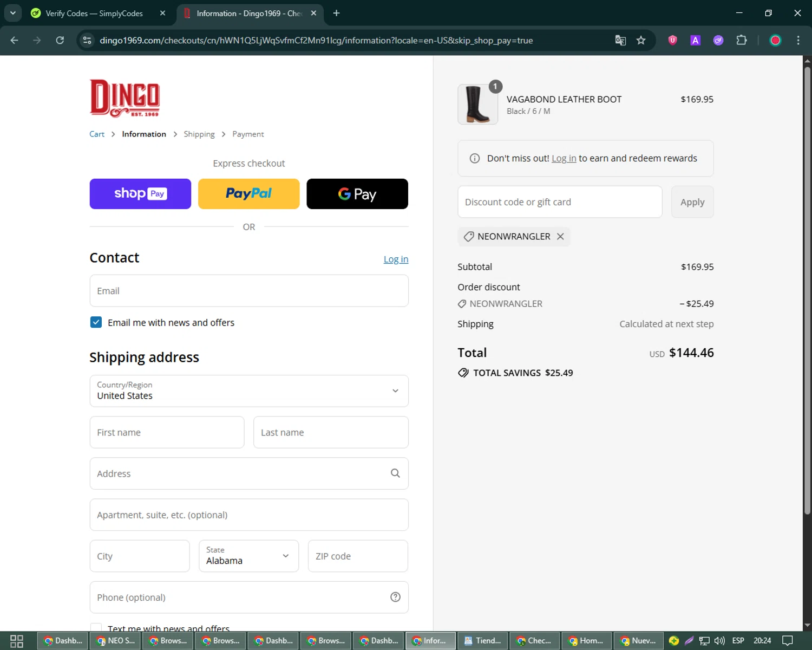Focus the Discount code or gift card field
Screen dimensions: 812x650
tap(560, 202)
